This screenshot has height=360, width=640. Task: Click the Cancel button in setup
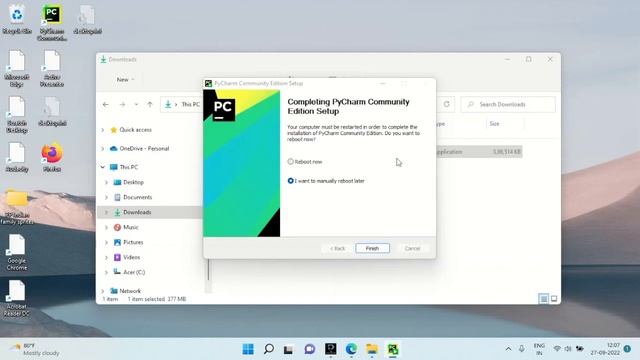click(x=412, y=248)
